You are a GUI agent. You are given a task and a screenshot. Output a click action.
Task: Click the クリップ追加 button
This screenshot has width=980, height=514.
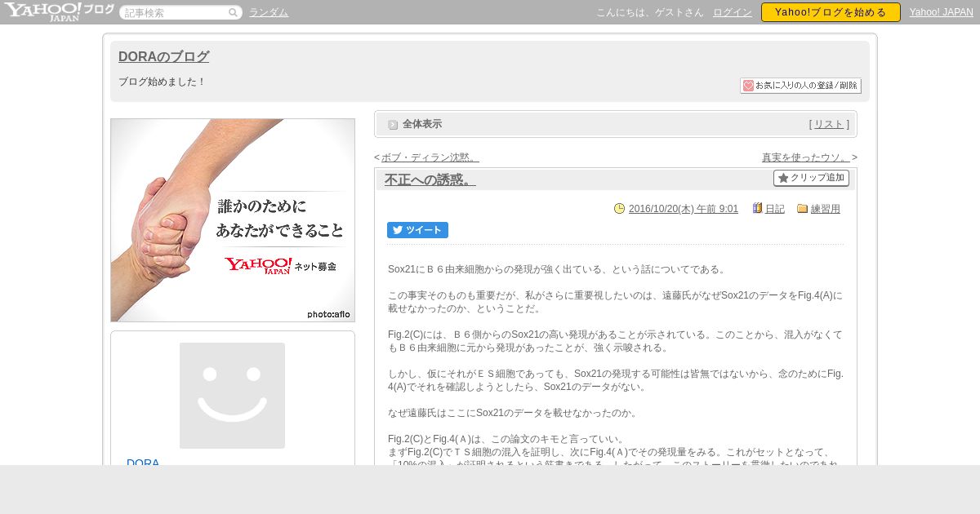tap(811, 178)
